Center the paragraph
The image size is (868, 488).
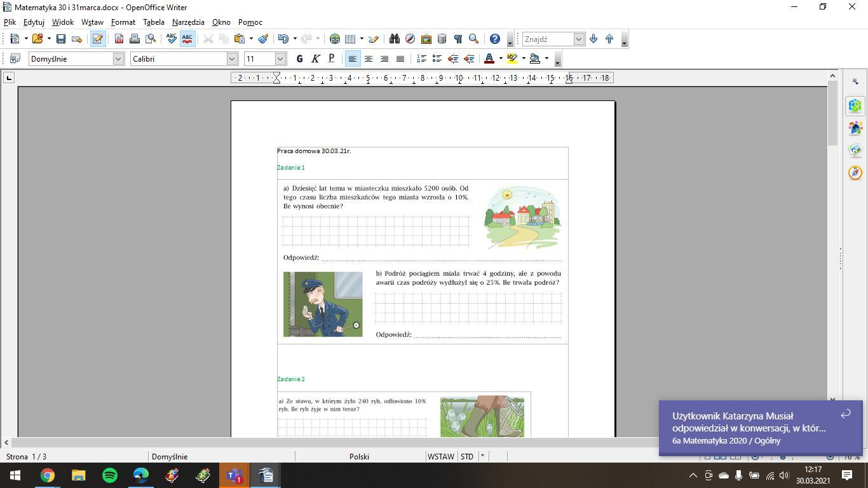pos(368,58)
